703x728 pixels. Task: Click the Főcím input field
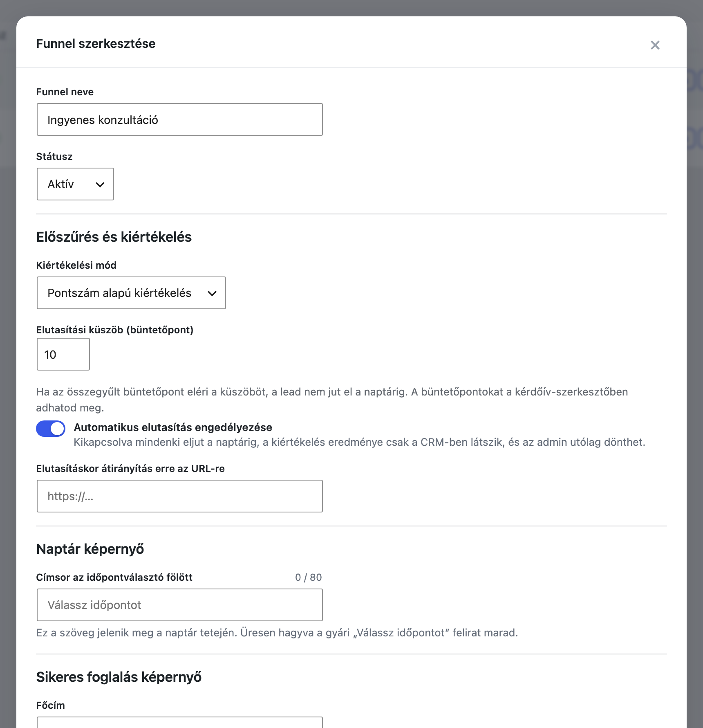180,722
